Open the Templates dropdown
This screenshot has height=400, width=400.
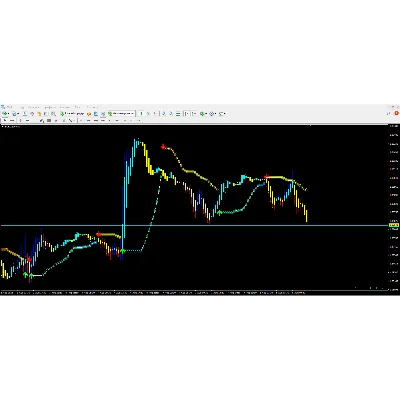tap(222, 114)
